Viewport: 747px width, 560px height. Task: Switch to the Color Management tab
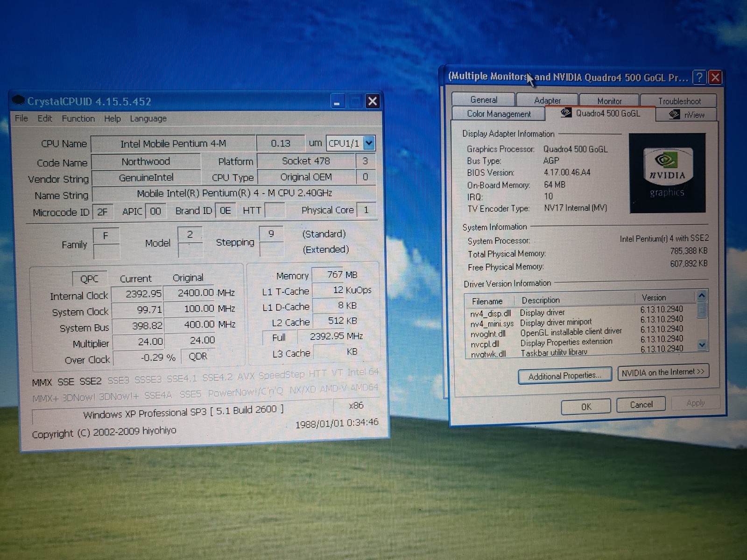(x=499, y=114)
